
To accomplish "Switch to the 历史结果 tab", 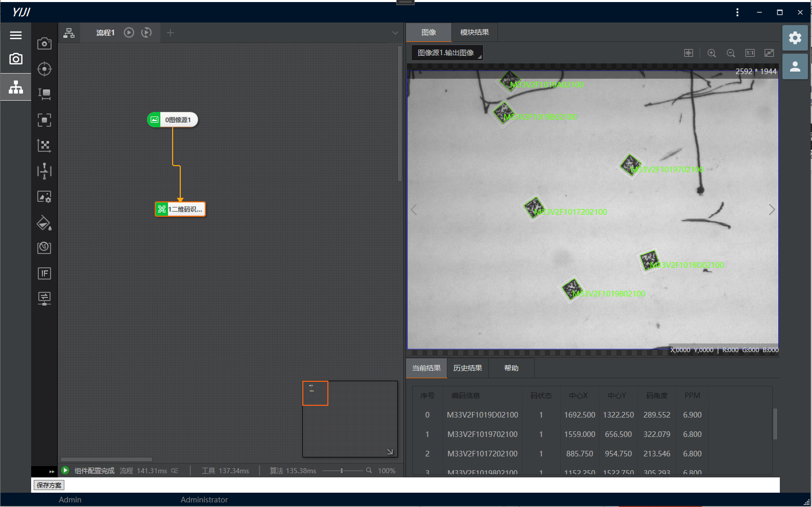I will click(x=468, y=368).
